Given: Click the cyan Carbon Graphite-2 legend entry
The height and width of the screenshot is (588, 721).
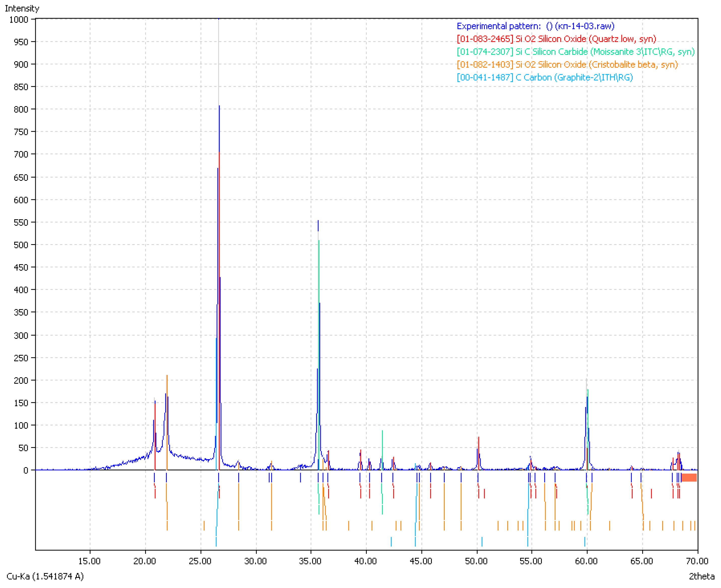Looking at the screenshot, I should pyautogui.click(x=545, y=78).
